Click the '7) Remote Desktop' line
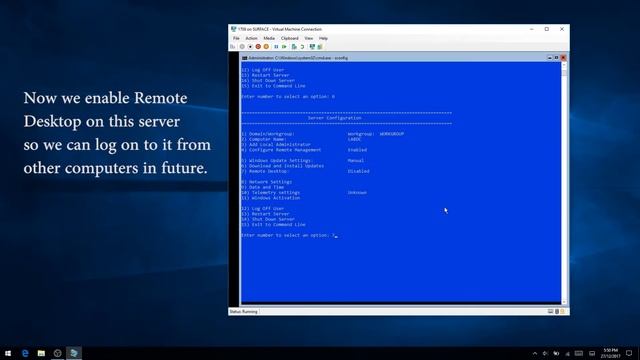The image size is (640, 360). (265, 171)
